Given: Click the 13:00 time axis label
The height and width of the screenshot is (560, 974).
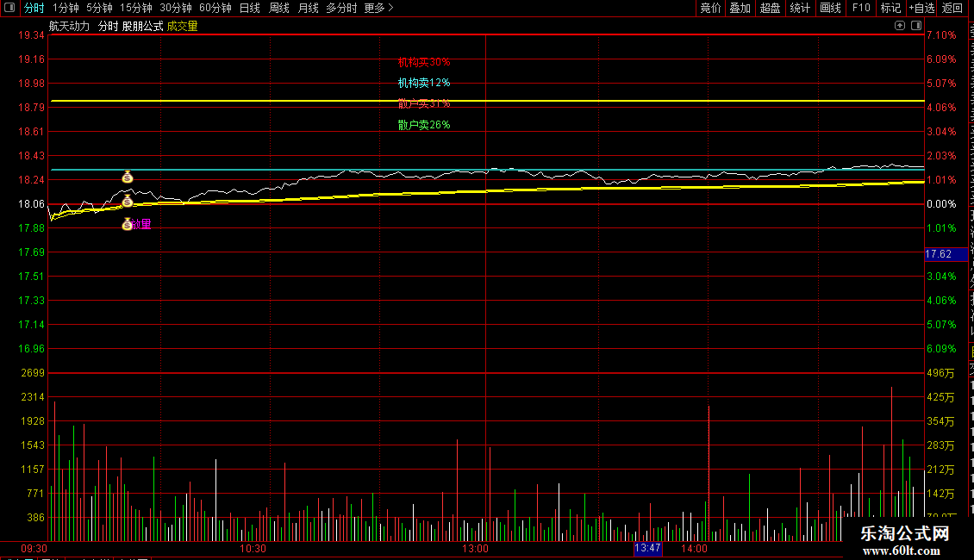Looking at the screenshot, I should coord(475,549).
